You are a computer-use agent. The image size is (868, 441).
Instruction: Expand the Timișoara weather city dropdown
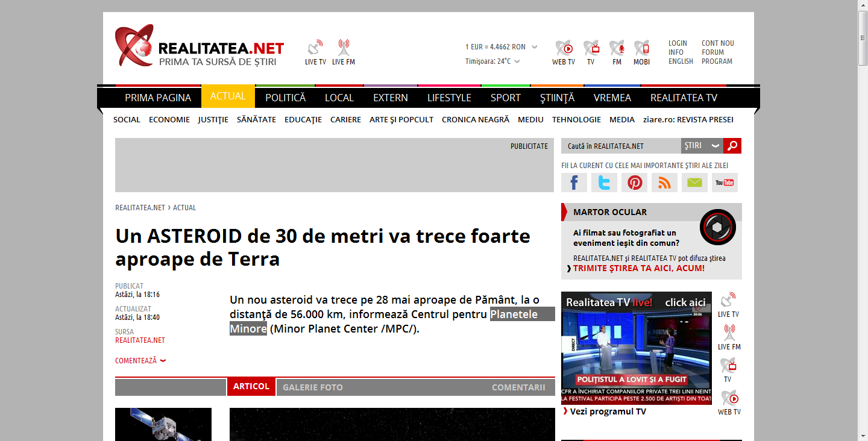tap(517, 61)
